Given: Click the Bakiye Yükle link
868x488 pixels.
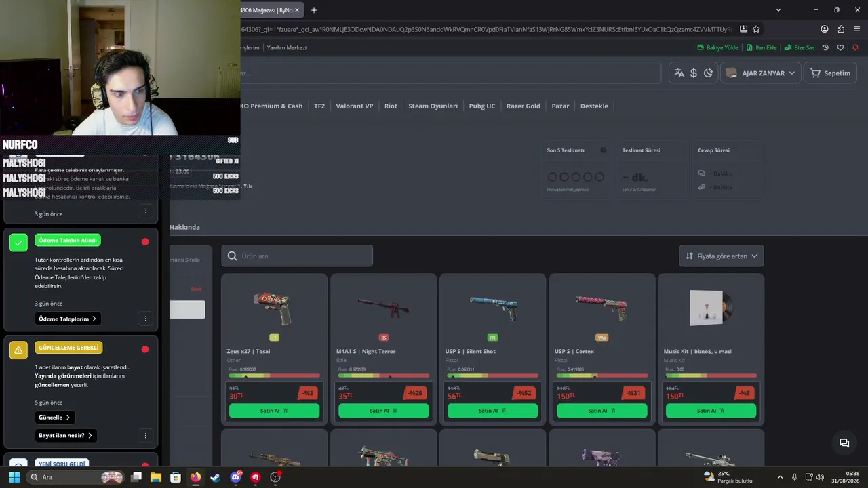Looking at the screenshot, I should 717,47.
